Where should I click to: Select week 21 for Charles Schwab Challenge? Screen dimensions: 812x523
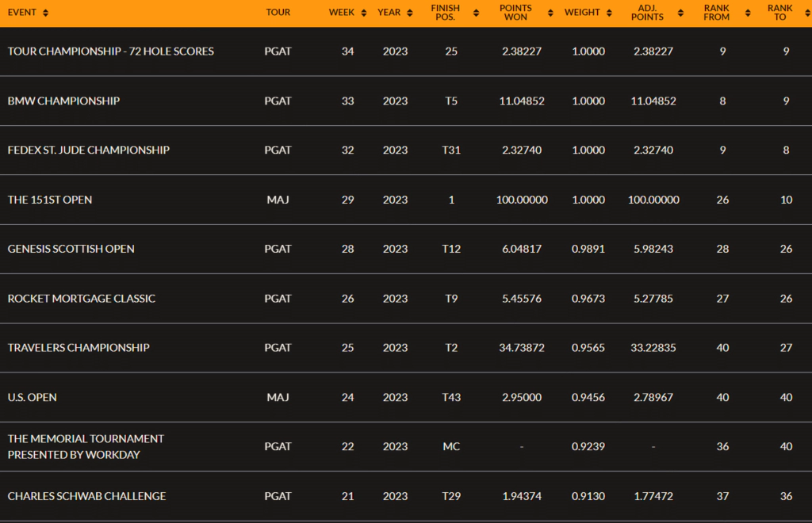tap(347, 496)
